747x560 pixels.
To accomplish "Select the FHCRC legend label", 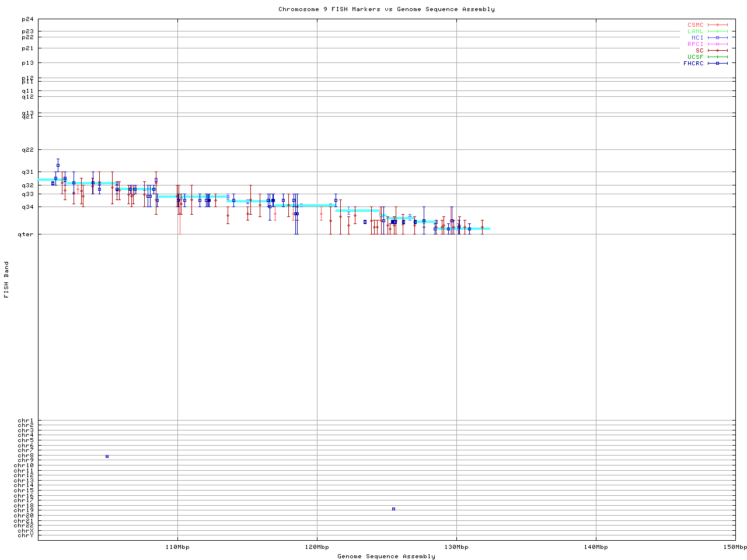I will [693, 63].
